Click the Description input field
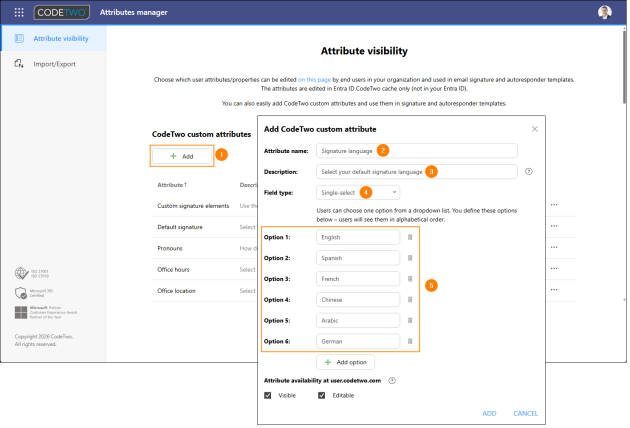The height and width of the screenshot is (428, 630). [x=417, y=172]
